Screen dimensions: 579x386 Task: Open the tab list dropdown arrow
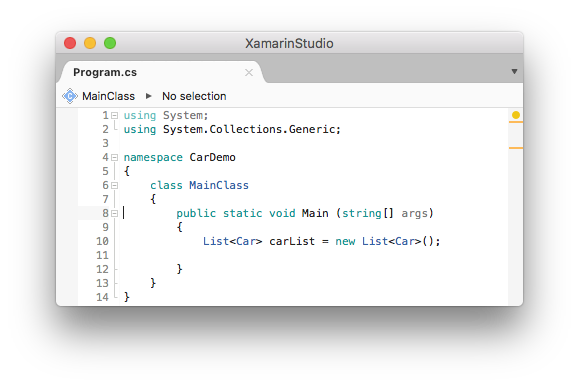point(514,71)
